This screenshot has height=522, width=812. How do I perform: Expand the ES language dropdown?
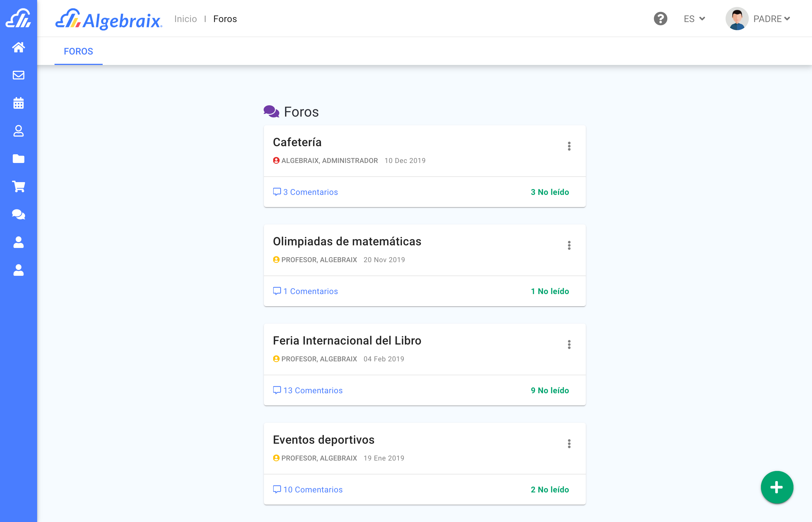pyautogui.click(x=694, y=19)
